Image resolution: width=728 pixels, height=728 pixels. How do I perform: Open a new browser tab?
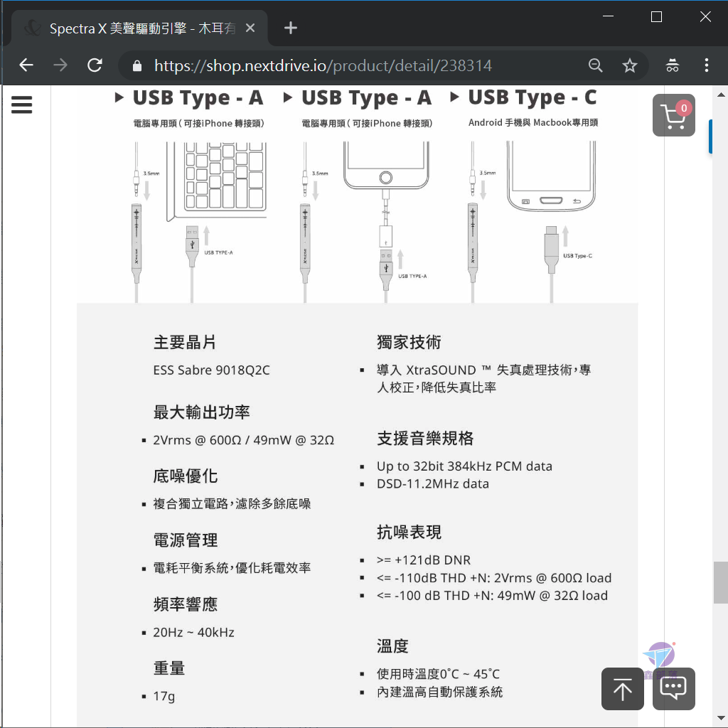click(x=291, y=28)
